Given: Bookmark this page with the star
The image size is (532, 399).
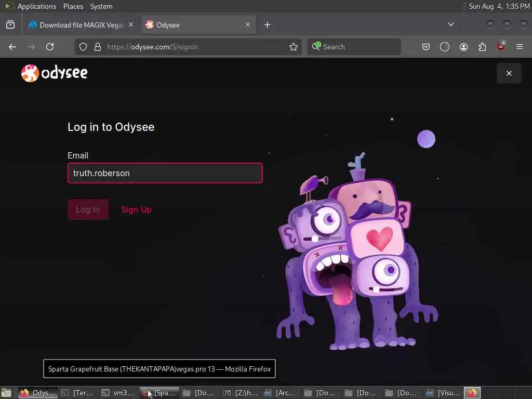Looking at the screenshot, I should click(x=294, y=47).
